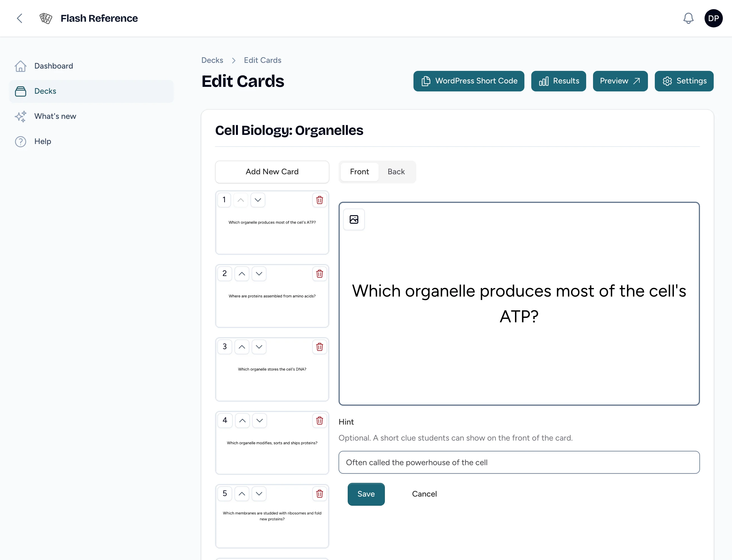Save the card
Image resolution: width=732 pixels, height=560 pixels.
click(366, 494)
